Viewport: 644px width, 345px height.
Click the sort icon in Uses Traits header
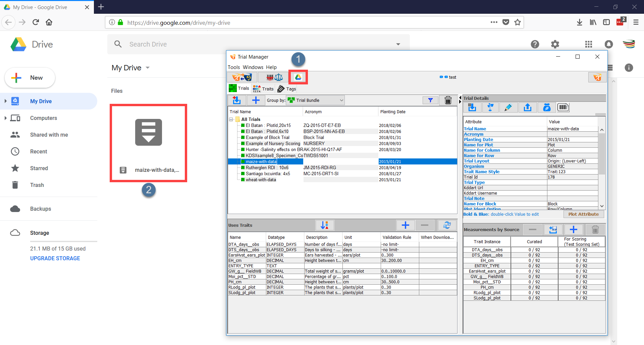pyautogui.click(x=324, y=225)
